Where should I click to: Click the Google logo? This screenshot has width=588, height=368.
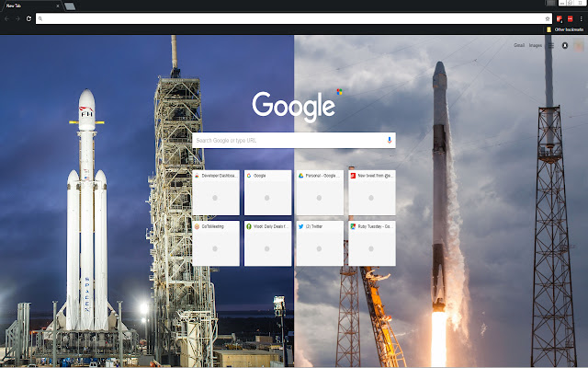(294, 107)
